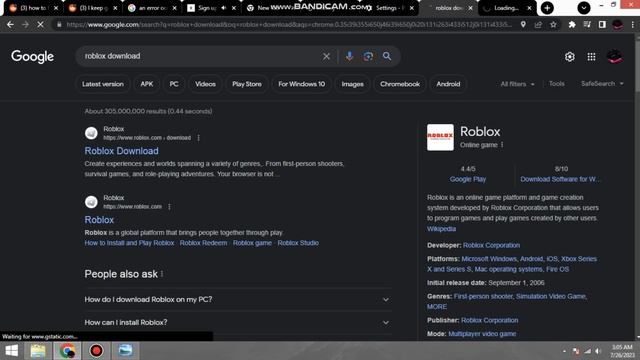640x360 pixels.
Task: Open the Roblox Redeem sitelink
Action: point(203,243)
